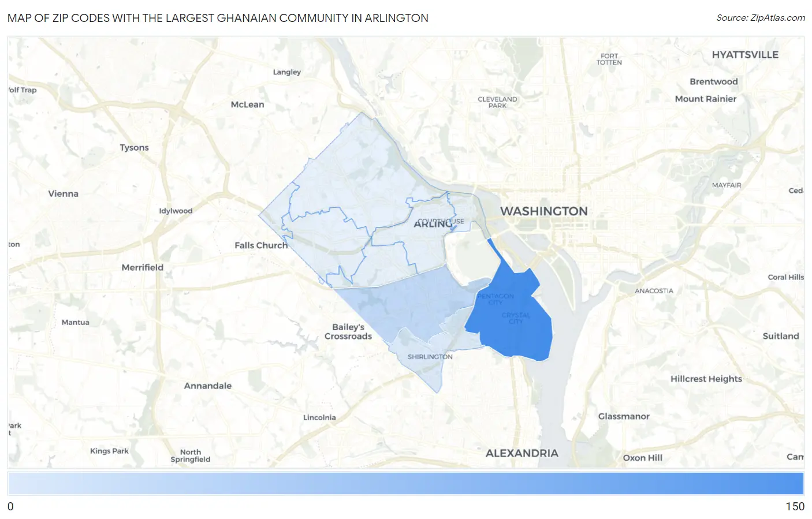This screenshot has height=519, width=812.
Task: Click the map title heading text
Action: point(218,18)
